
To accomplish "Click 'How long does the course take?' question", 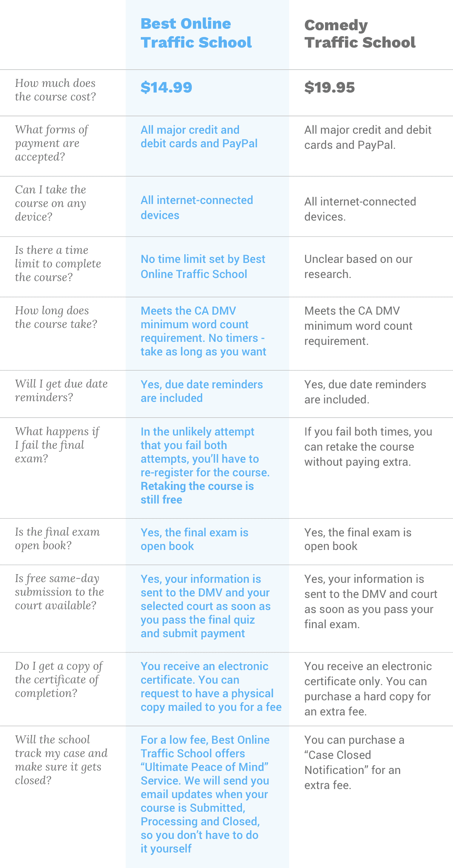I will 56,317.
